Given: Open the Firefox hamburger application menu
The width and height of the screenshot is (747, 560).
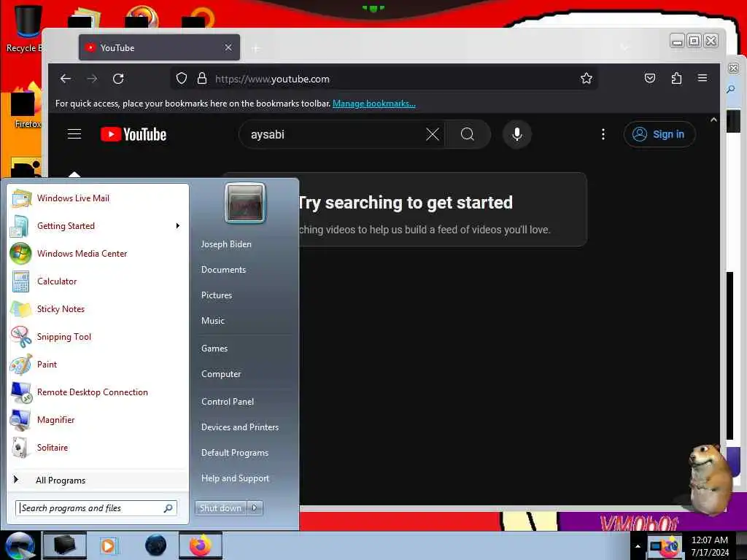Looking at the screenshot, I should tap(703, 78).
